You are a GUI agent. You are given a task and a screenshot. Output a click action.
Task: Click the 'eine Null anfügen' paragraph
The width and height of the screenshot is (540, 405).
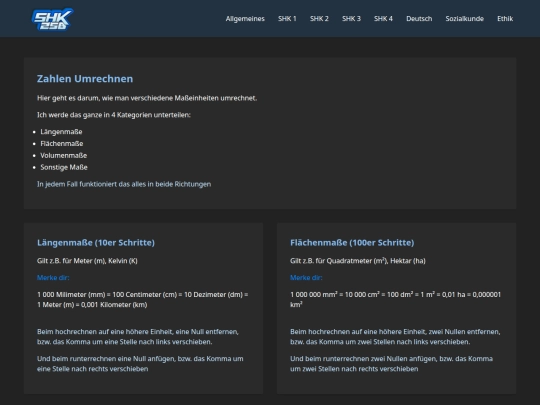140,364
